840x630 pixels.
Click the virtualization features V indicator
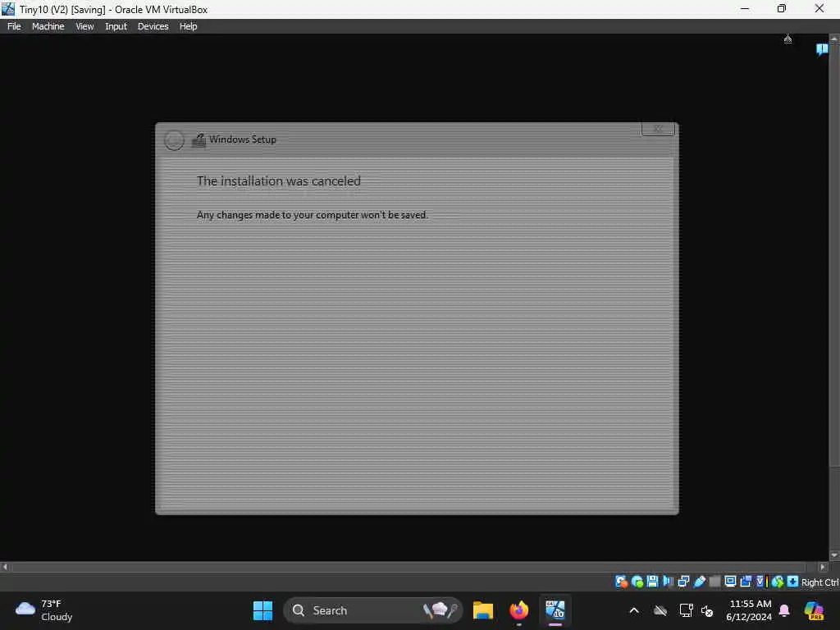coord(760,582)
